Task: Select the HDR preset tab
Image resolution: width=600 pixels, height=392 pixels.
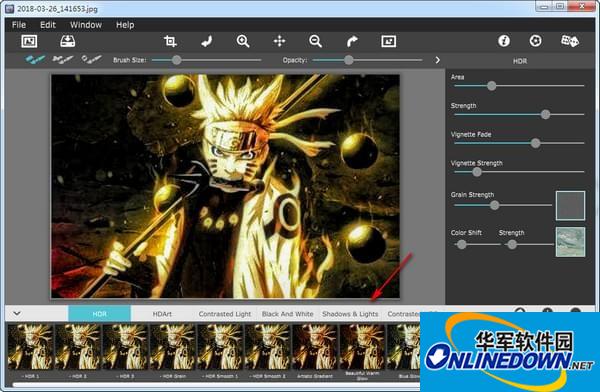Action: tap(99, 314)
